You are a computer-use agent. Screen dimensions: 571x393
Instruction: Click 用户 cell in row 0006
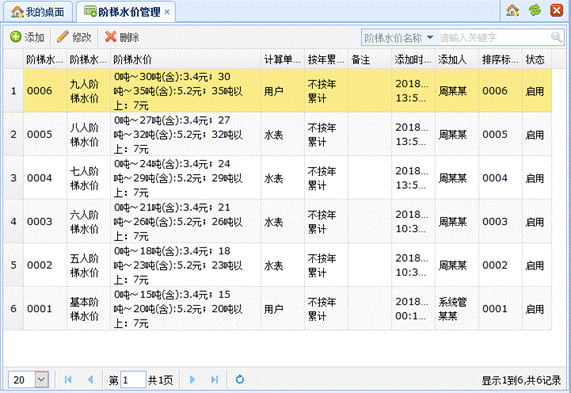(282, 91)
